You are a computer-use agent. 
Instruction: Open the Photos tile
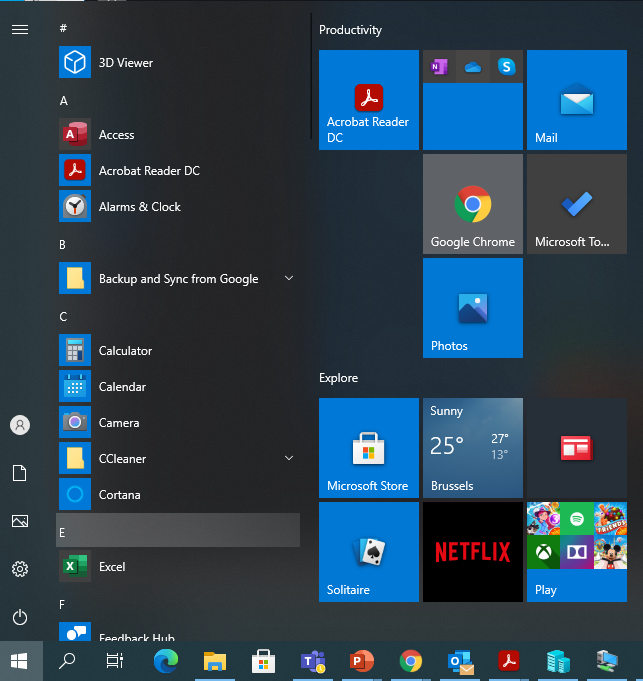click(473, 308)
